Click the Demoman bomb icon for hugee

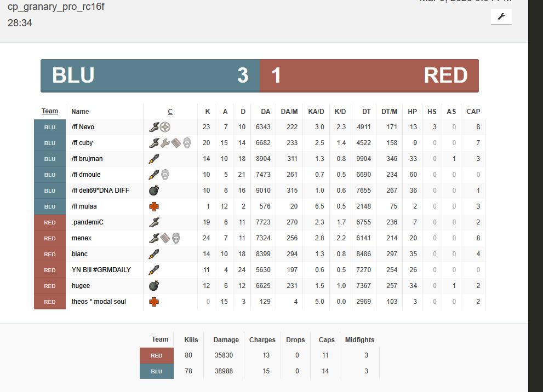(x=154, y=286)
